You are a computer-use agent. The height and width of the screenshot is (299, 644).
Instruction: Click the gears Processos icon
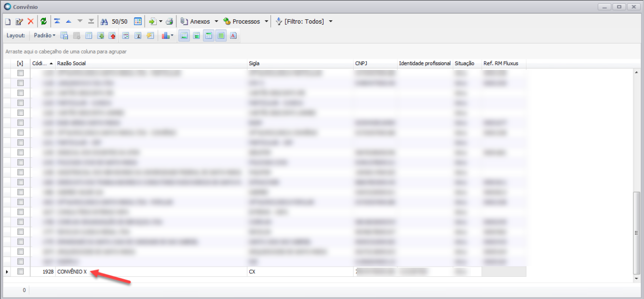click(227, 22)
